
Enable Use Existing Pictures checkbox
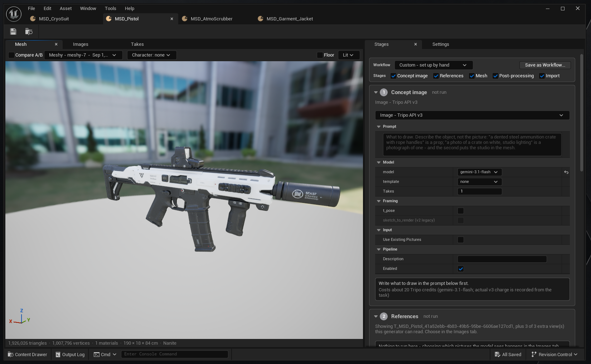461,240
